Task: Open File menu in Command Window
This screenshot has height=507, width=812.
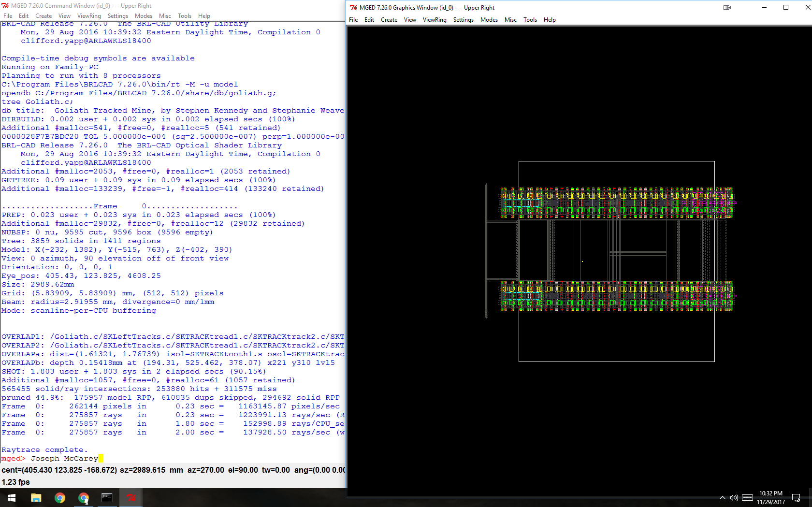Action: (x=8, y=16)
